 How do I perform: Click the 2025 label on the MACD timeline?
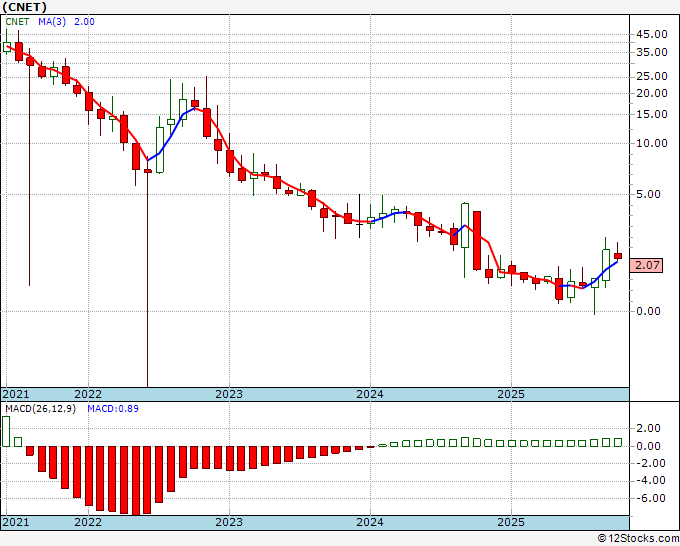511,522
